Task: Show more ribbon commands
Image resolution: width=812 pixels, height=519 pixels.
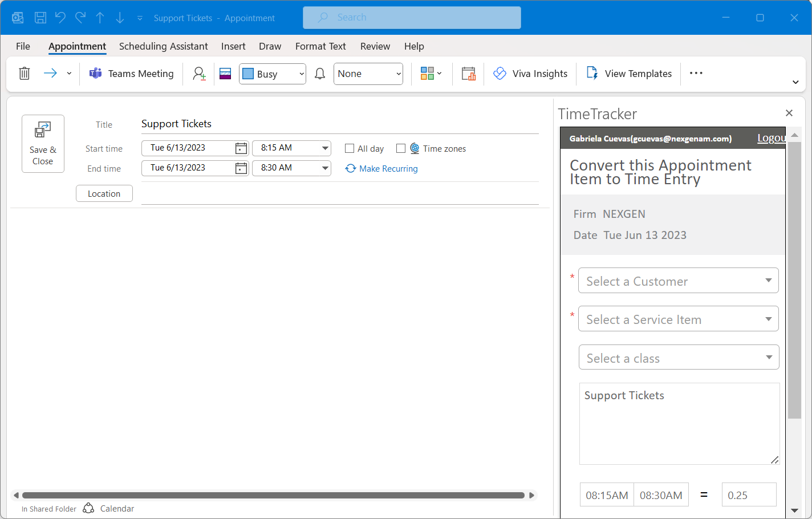Action: [696, 73]
